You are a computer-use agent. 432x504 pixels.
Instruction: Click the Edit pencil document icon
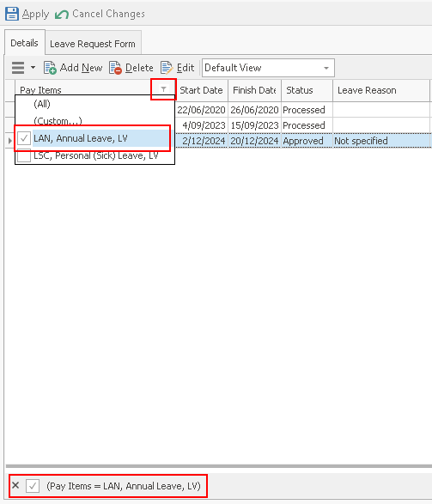point(167,68)
